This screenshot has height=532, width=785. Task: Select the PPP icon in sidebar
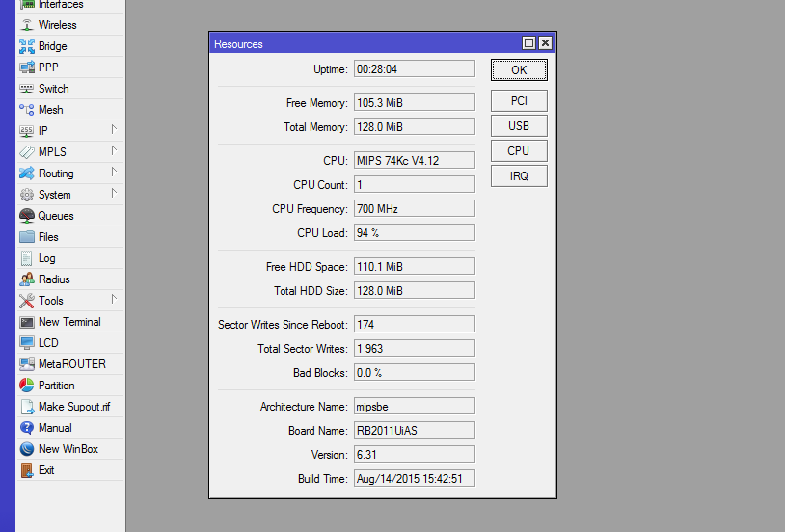(x=27, y=67)
